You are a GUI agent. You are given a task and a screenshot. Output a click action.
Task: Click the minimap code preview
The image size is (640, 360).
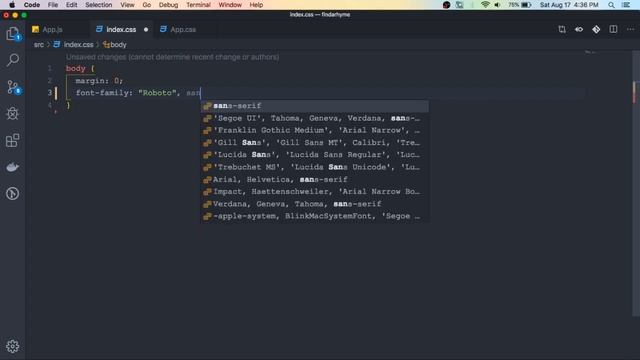click(591, 53)
